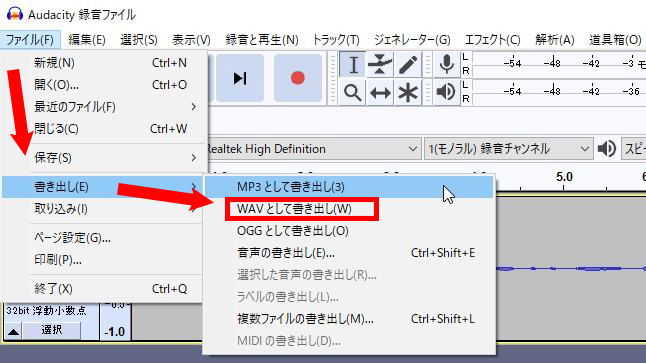646x363 pixels.
Task: Open the 解析(A) menu
Action: pyautogui.click(x=555, y=40)
